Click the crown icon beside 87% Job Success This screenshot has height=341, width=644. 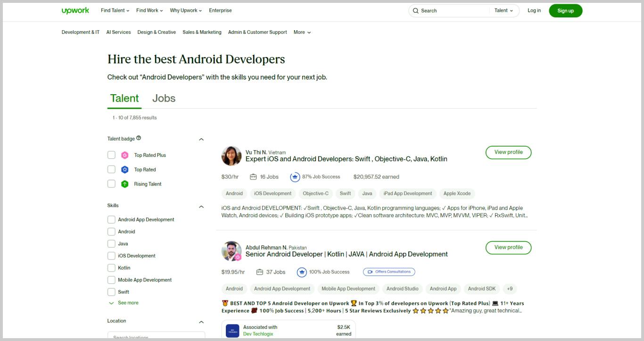pyautogui.click(x=295, y=177)
